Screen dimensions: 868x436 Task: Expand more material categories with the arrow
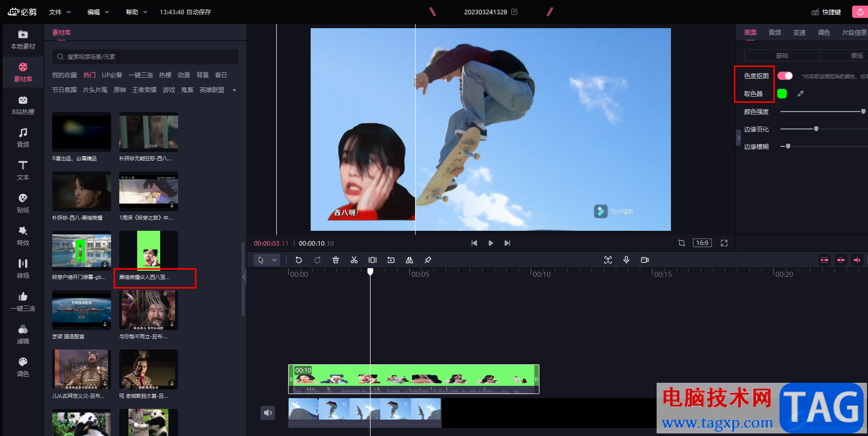tap(234, 90)
